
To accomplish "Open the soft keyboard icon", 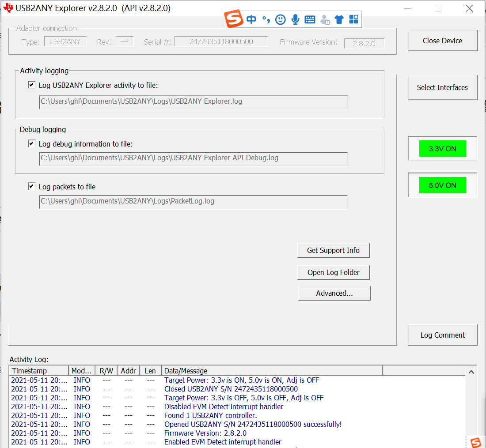I will click(x=310, y=19).
